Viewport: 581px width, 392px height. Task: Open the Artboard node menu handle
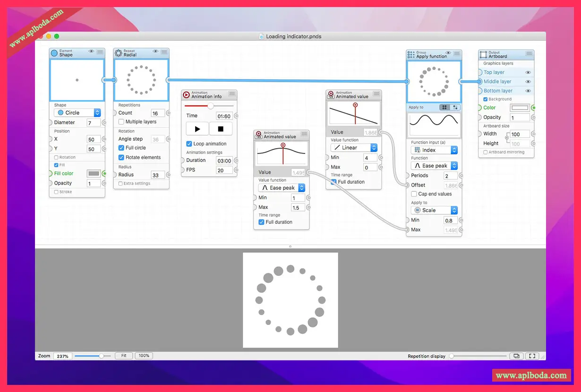pos(529,53)
